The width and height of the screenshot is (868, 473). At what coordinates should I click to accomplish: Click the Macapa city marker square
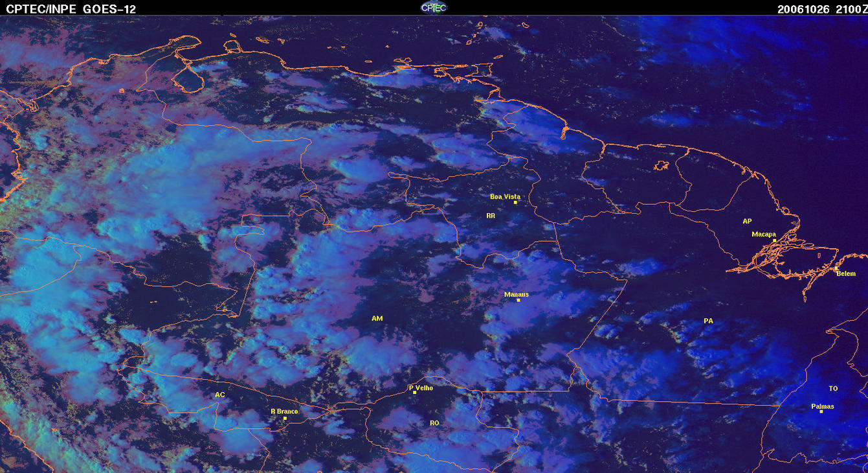coord(774,240)
